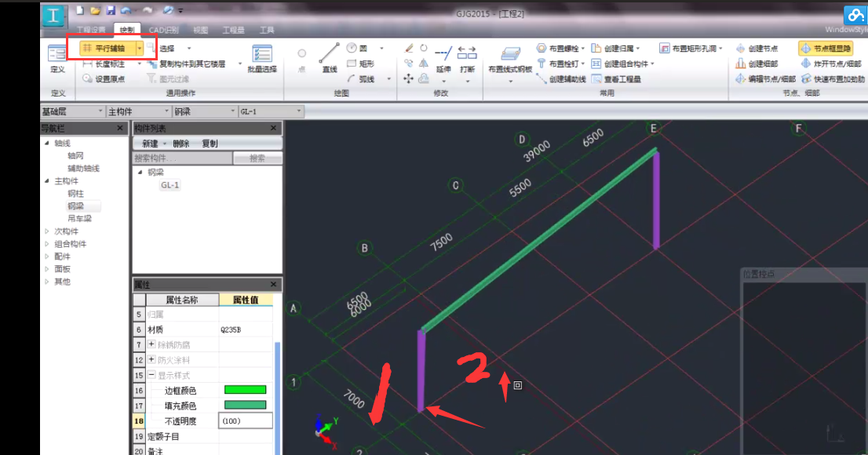The width and height of the screenshot is (868, 455).
Task: Open the 布置矩形孔洞 dropdown
Action: (x=720, y=49)
